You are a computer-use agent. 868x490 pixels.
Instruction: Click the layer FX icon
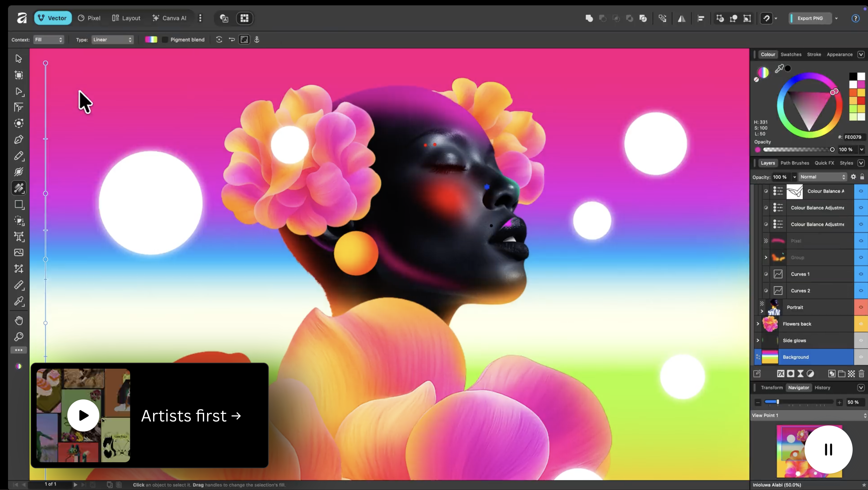pyautogui.click(x=780, y=373)
